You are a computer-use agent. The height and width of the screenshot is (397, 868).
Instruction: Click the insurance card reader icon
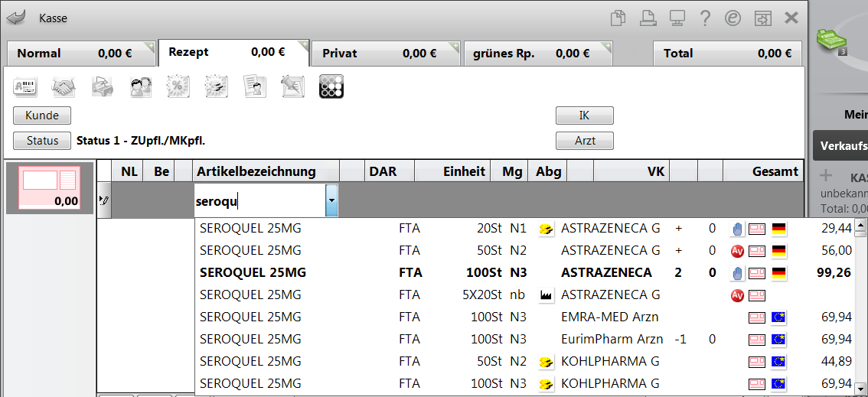pos(25,86)
